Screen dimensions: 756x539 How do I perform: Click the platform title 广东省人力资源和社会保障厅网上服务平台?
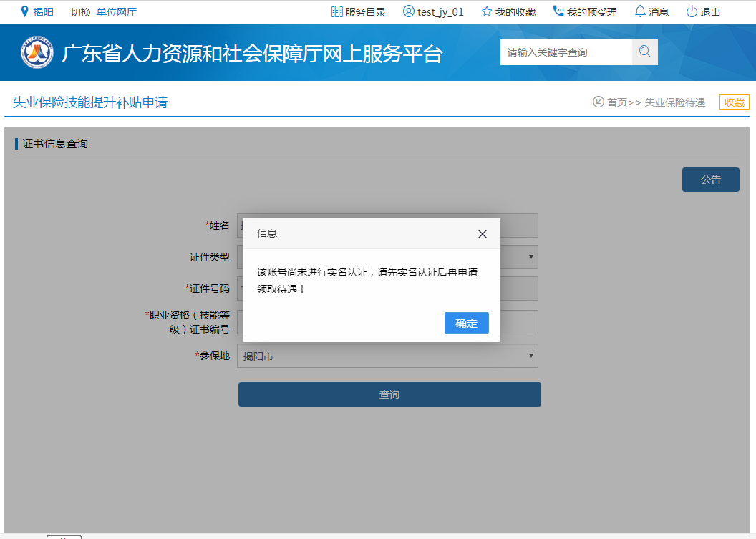point(252,53)
